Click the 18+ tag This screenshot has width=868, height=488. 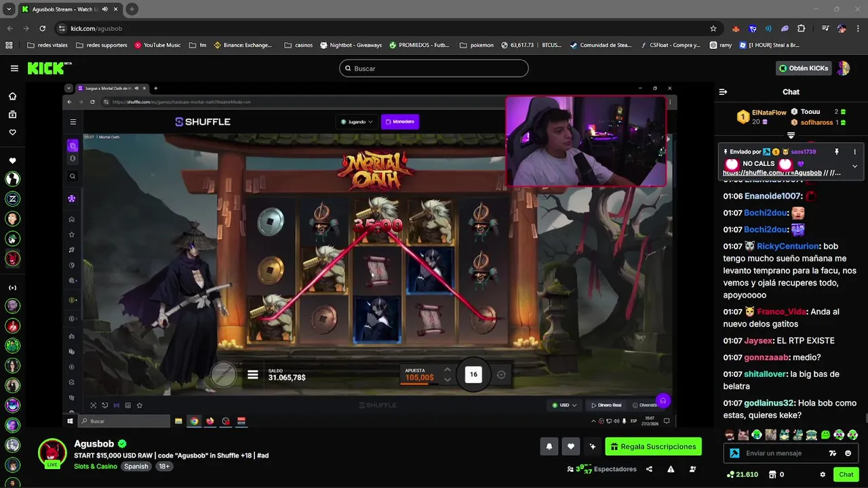(164, 466)
